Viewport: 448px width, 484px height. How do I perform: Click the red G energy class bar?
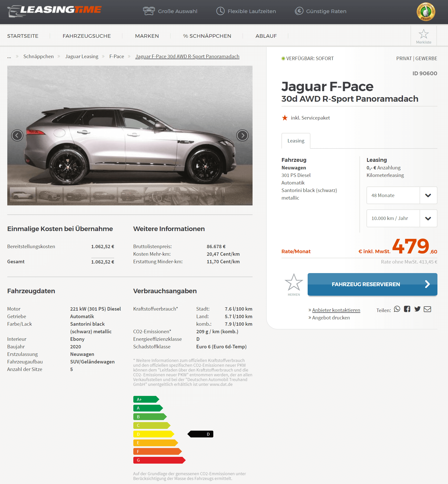coord(159,460)
